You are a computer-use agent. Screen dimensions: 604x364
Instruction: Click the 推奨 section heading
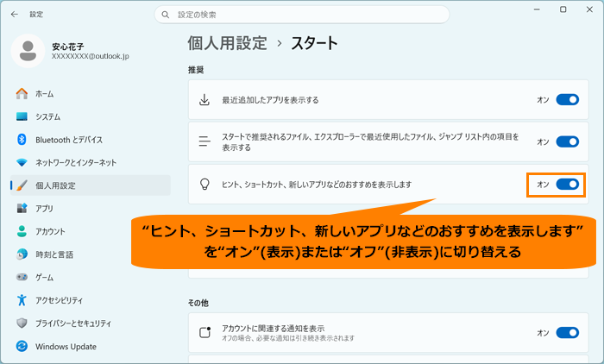click(196, 70)
